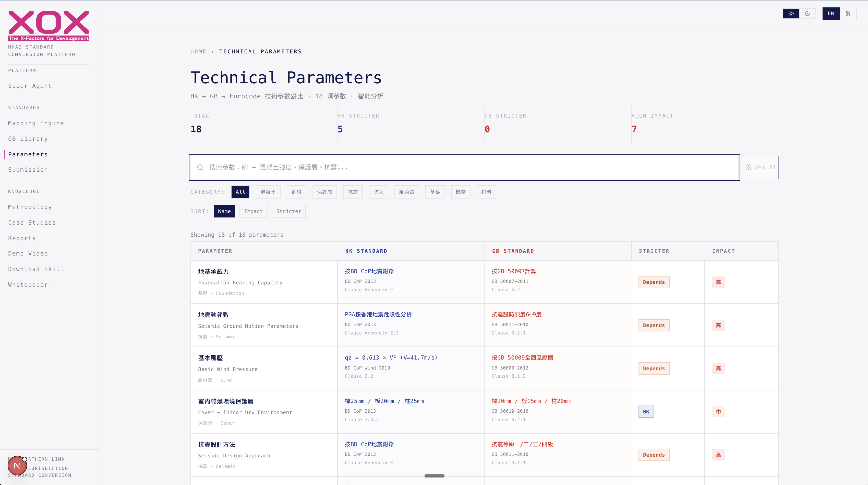Open Parameters sidebar item
Screen dimensions: 868x485
tap(28, 154)
